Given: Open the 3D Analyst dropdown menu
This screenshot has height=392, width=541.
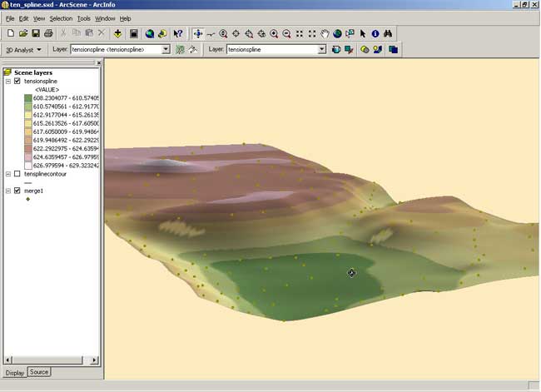Looking at the screenshot, I should (23, 50).
